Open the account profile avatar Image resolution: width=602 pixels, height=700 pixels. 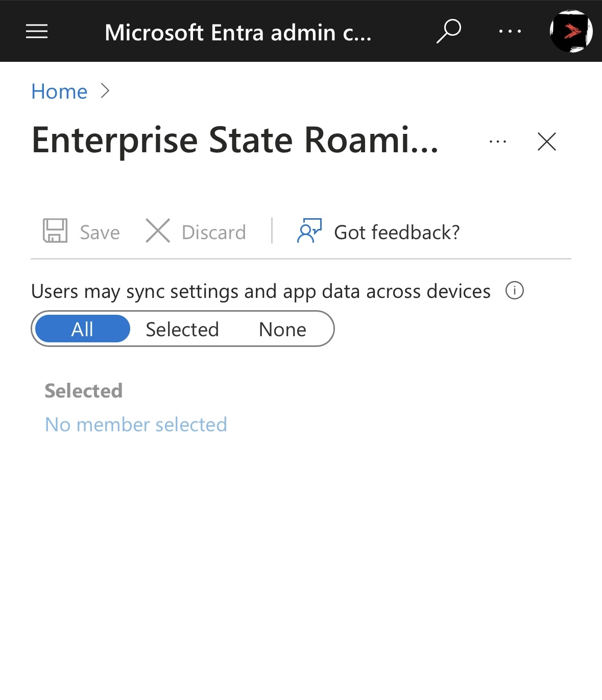(571, 31)
